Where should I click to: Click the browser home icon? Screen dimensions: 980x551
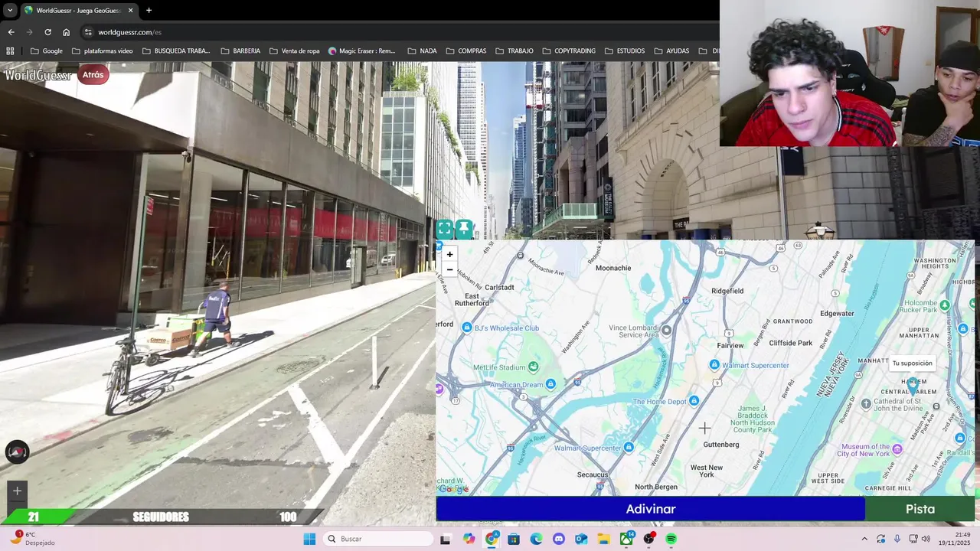(x=66, y=32)
